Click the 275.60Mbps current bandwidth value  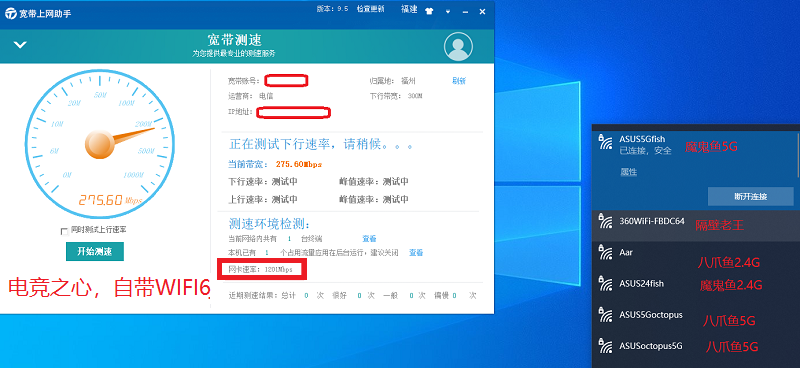299,164
